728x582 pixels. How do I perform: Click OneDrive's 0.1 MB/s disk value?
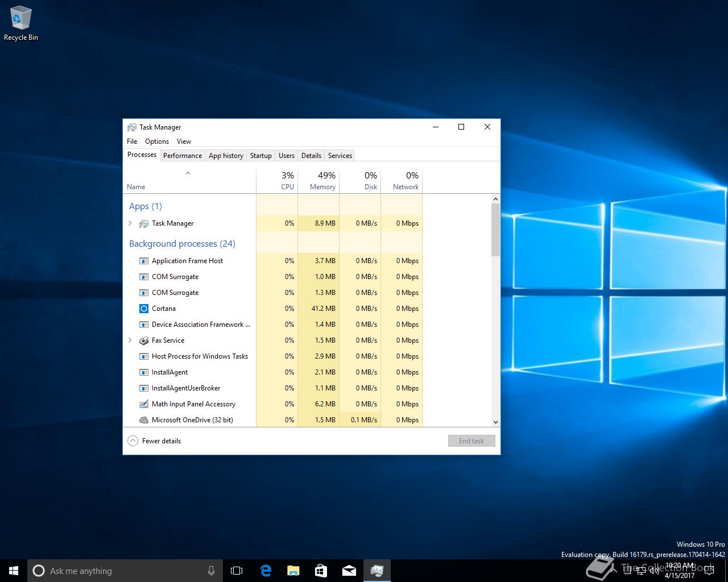pos(364,420)
